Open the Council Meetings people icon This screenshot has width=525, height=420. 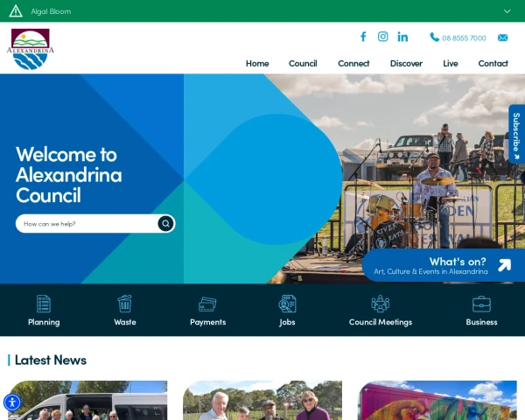click(381, 304)
